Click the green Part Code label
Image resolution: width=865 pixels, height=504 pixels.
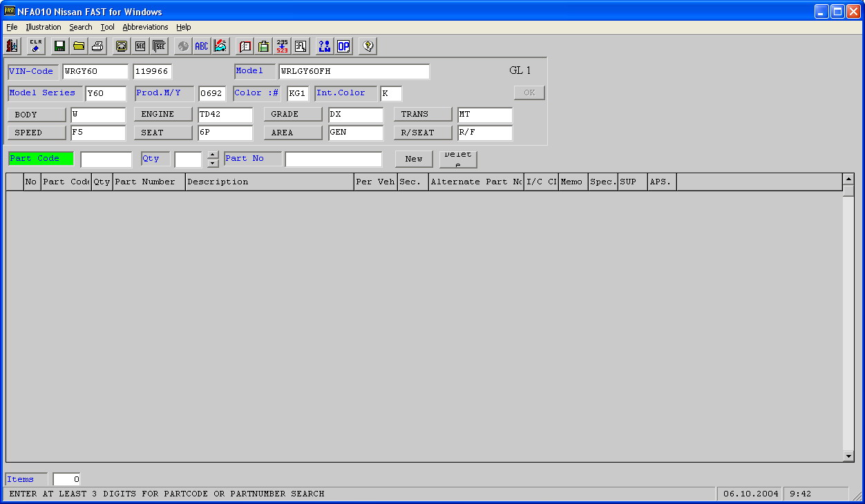pyautogui.click(x=40, y=159)
